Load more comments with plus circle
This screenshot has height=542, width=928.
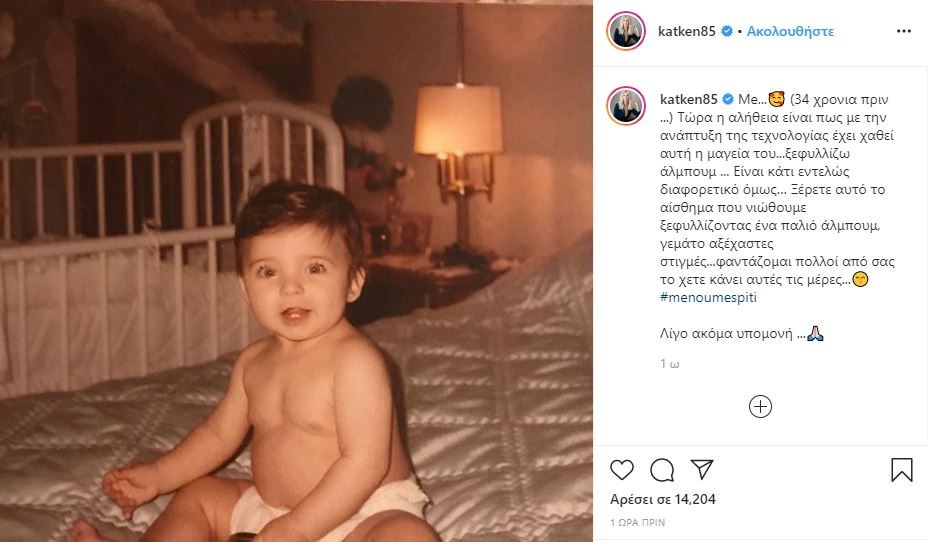pos(760,406)
